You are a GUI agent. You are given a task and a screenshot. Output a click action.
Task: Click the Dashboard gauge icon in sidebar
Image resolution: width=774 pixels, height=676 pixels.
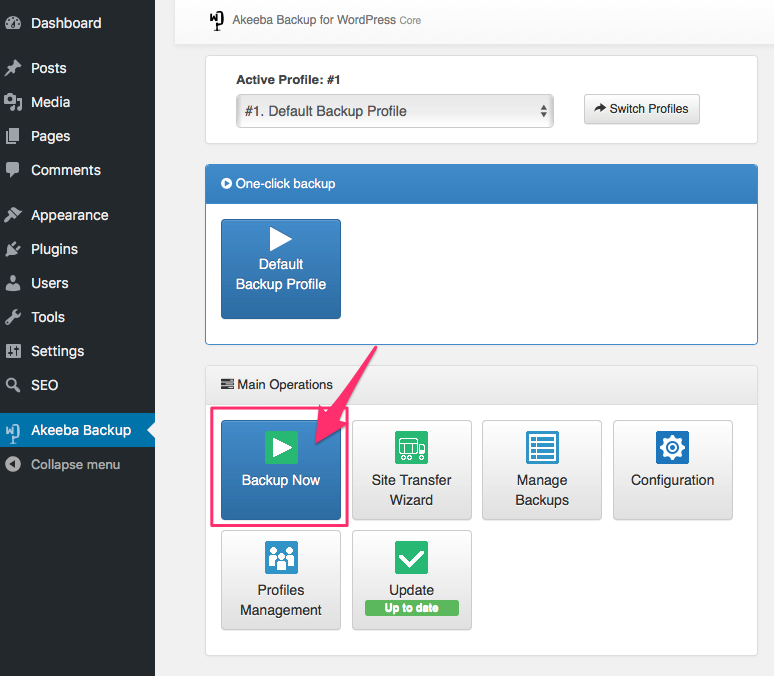click(13, 23)
